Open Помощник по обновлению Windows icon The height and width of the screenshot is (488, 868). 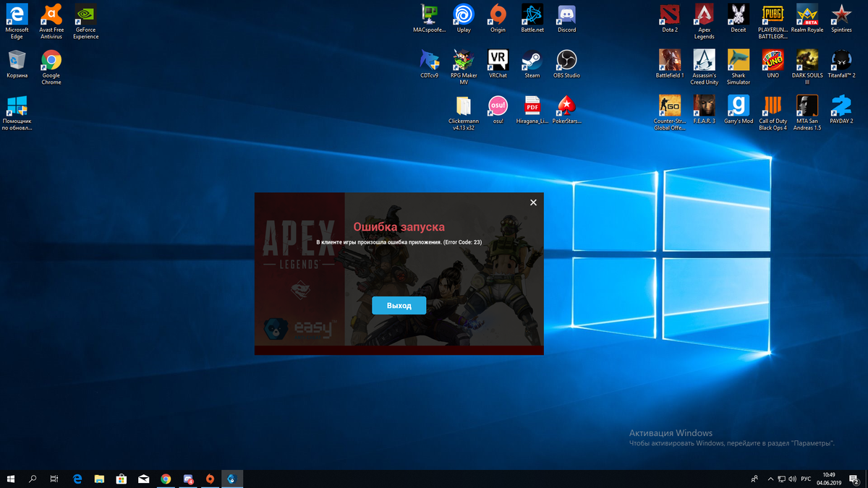point(17,114)
